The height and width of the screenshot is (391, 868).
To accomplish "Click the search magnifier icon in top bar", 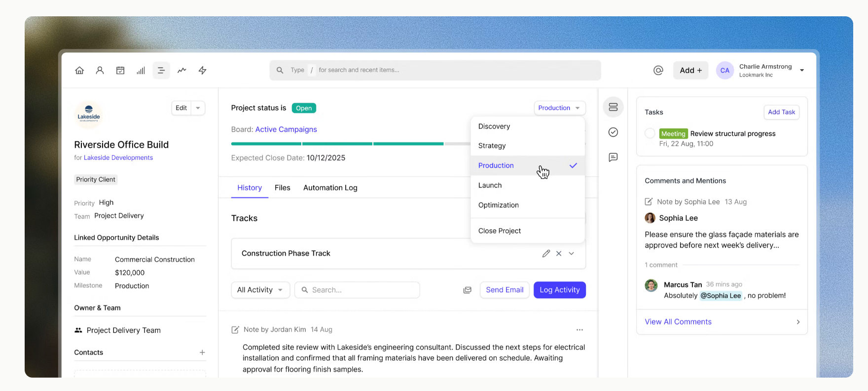I will (x=280, y=70).
